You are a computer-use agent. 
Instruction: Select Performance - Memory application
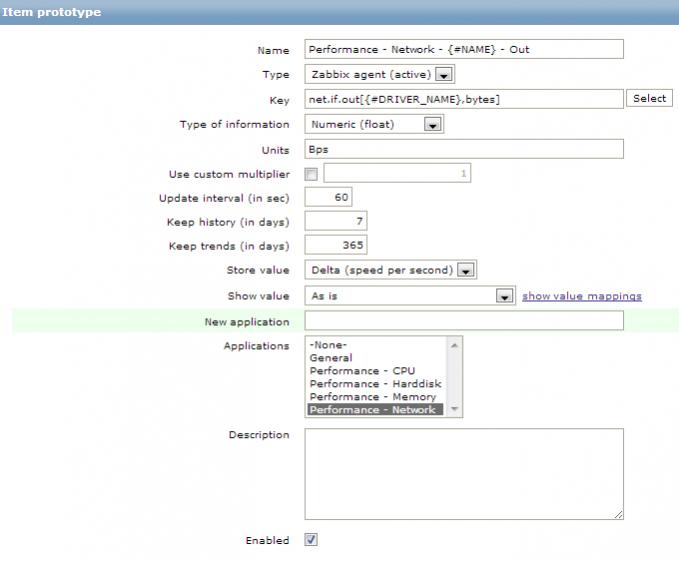coord(372,397)
